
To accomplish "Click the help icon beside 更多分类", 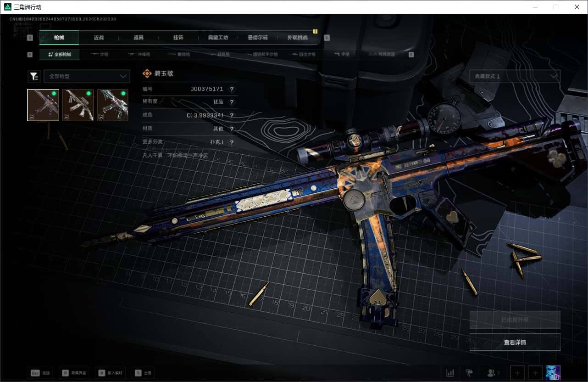I will pos(232,142).
